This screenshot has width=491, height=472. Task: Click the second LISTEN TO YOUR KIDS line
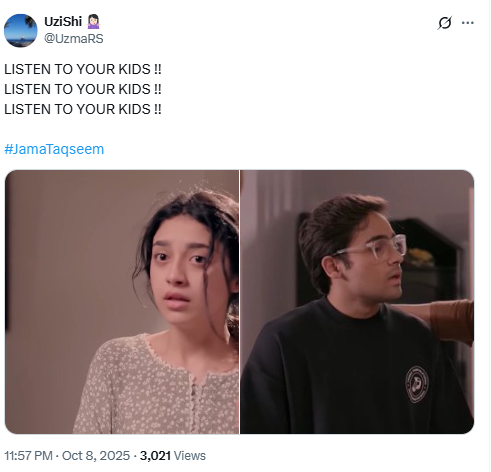coord(83,89)
